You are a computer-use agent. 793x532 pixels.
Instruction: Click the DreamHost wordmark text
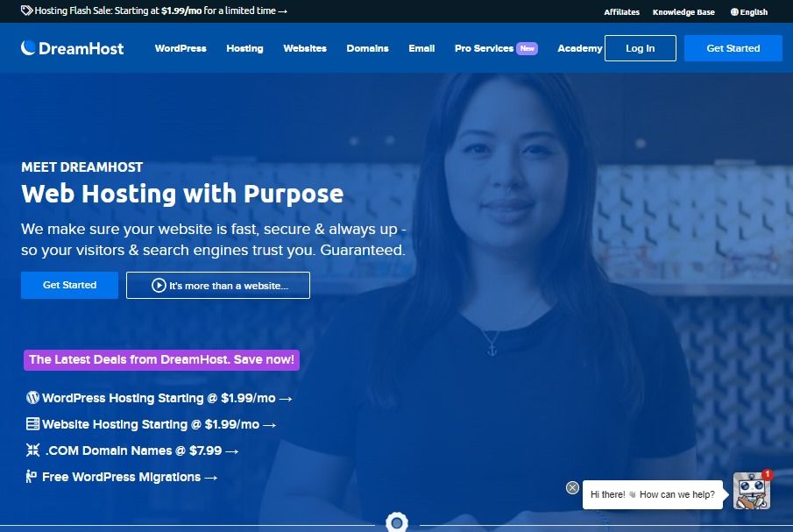click(x=81, y=48)
